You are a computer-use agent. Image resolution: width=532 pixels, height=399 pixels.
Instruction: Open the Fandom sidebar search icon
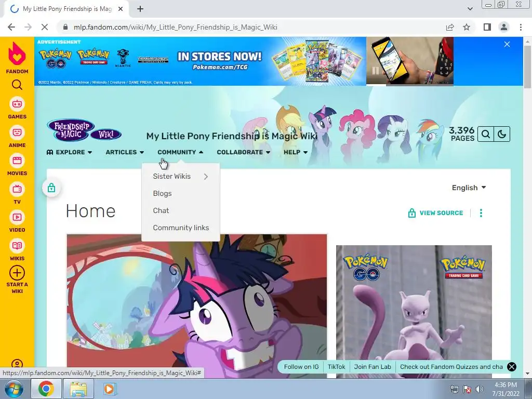click(17, 85)
